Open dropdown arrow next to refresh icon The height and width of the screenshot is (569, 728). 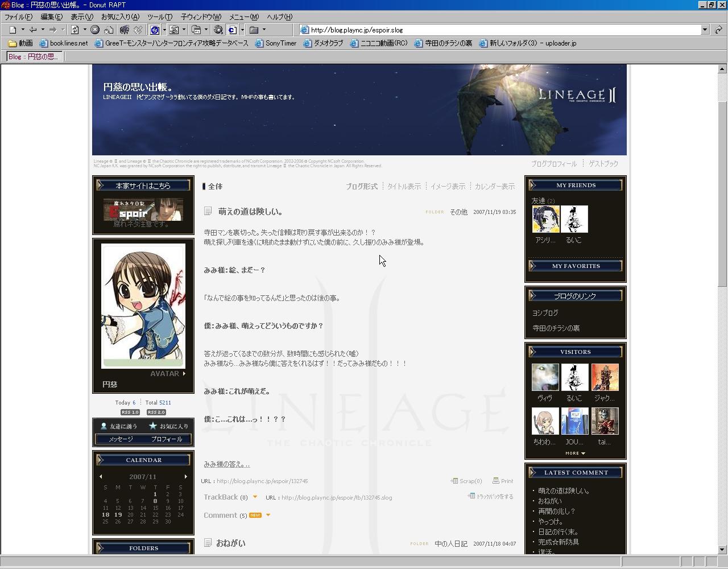pos(85,30)
